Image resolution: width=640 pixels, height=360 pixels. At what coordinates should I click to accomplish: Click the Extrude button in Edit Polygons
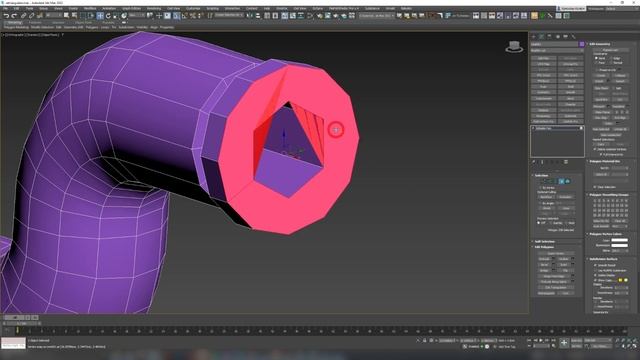click(x=543, y=259)
